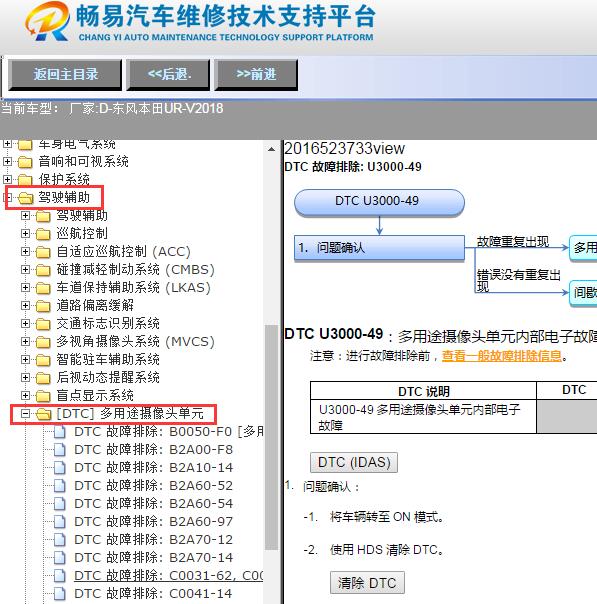Image resolution: width=597 pixels, height=604 pixels.
Task: Click the 音响和可视系统 folder icon
Action: pos(25,162)
